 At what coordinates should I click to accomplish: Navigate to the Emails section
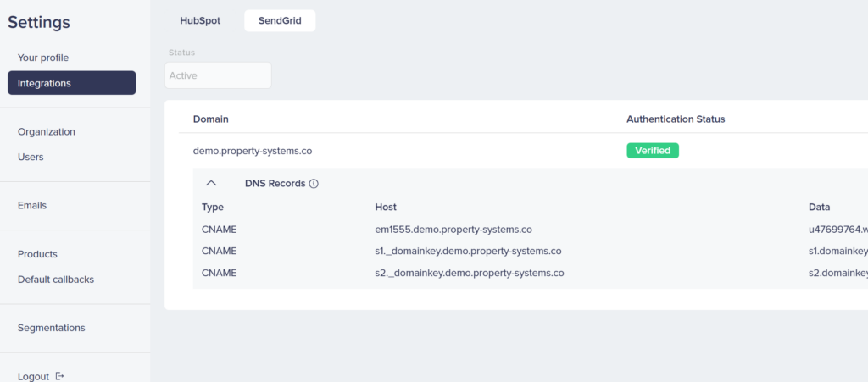32,205
